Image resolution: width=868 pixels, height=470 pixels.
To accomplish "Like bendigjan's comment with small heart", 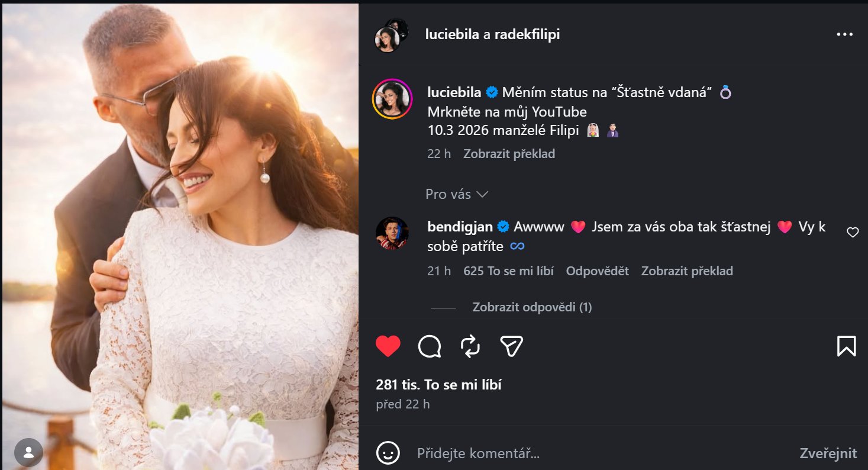I will coord(853,233).
